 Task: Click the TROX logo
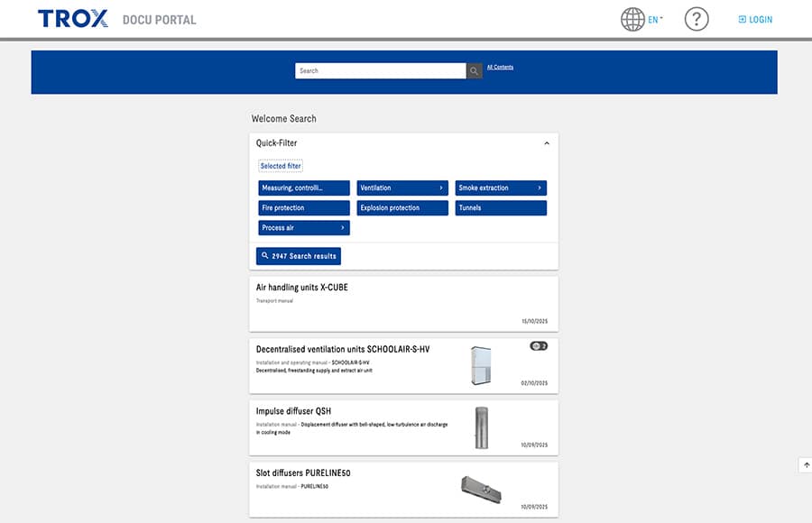coord(73,19)
